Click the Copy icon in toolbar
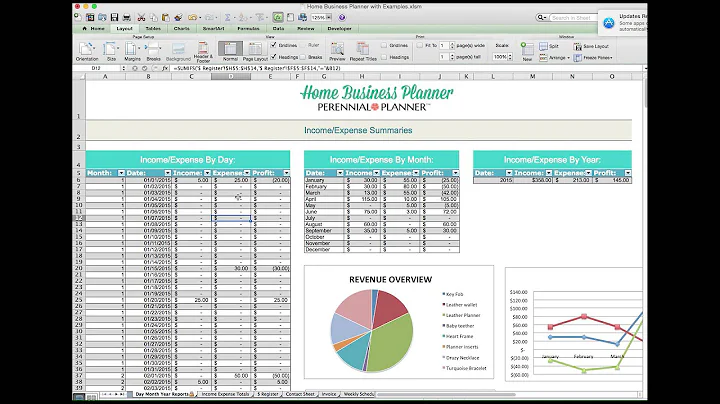Image resolution: width=720 pixels, height=404 pixels. coord(153,17)
